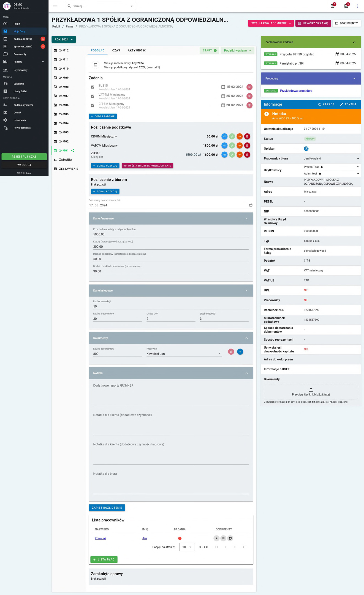
Task: Open the ROK 2024 year dropdown
Action: point(63,40)
